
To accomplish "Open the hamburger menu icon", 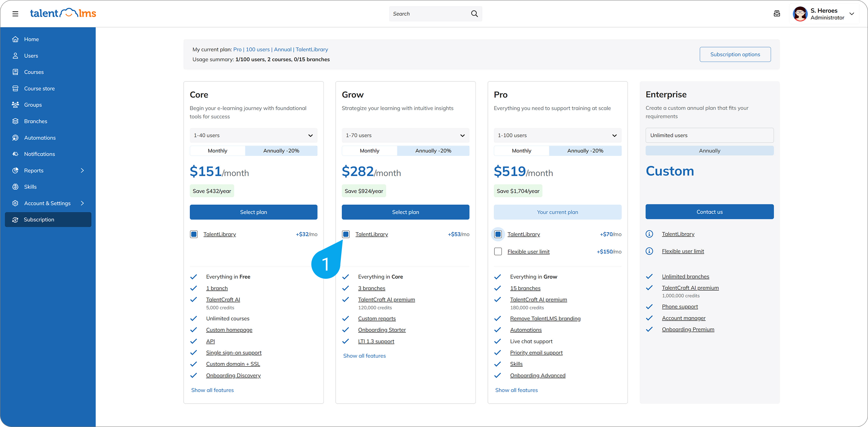I will point(15,14).
